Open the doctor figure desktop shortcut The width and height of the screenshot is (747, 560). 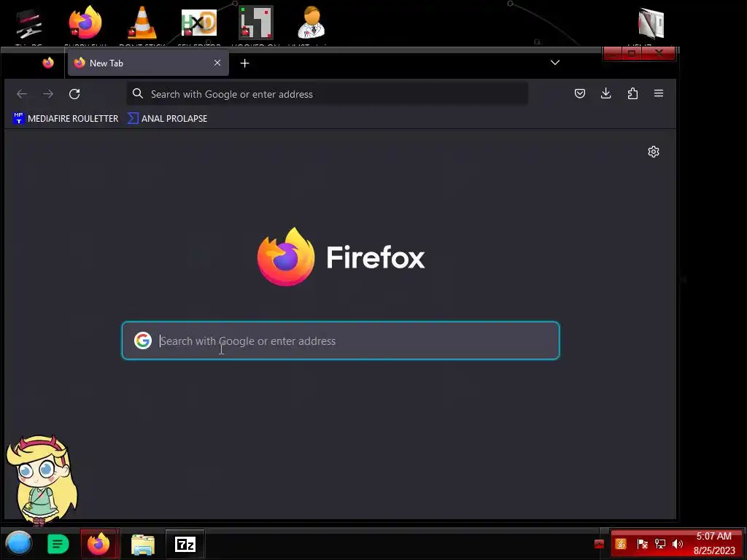pos(311,22)
